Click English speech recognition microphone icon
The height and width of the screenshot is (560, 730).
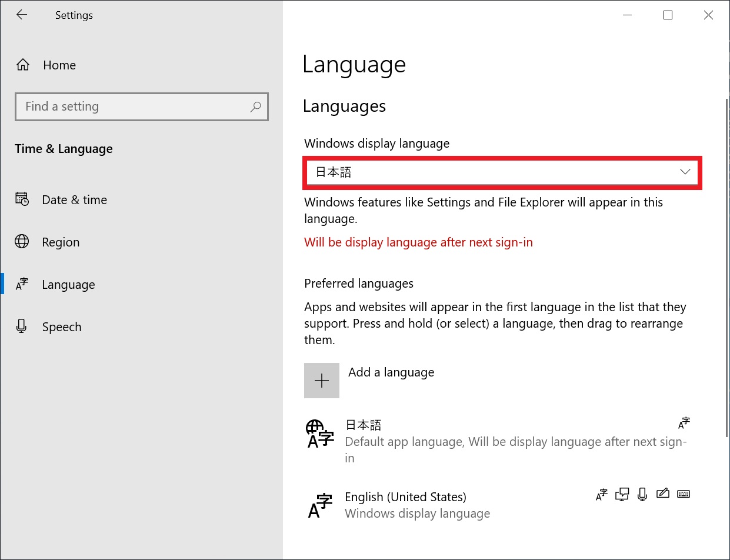point(642,494)
